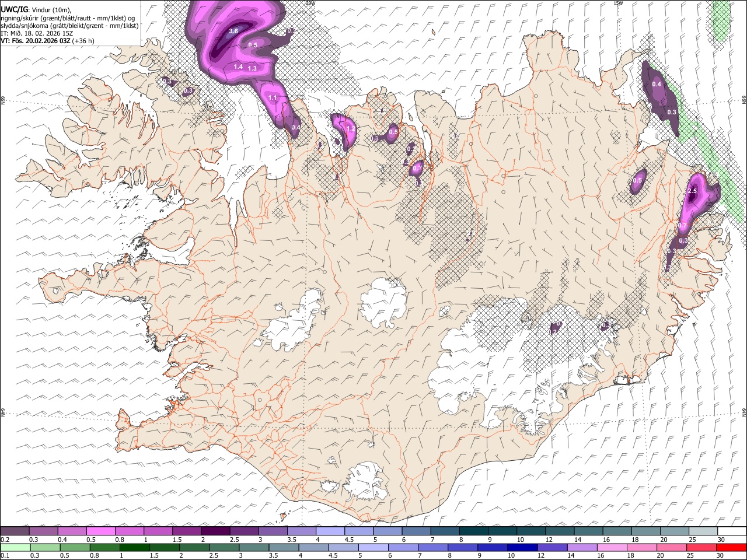Click the 1.1 precipitation value label

pos(273,98)
